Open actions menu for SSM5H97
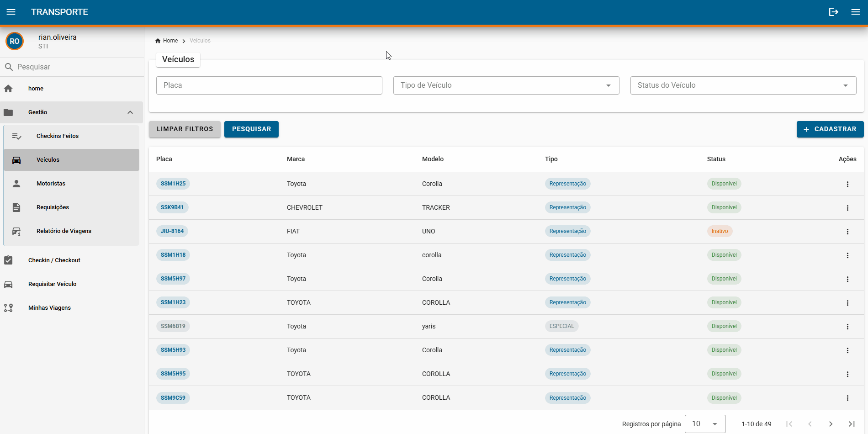The image size is (868, 434). (x=847, y=279)
